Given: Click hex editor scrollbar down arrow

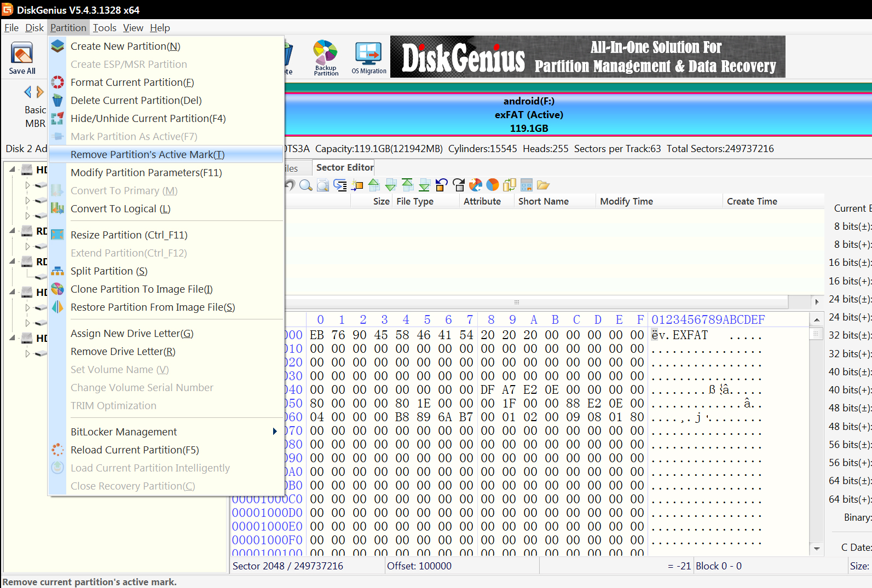Looking at the screenshot, I should [817, 548].
